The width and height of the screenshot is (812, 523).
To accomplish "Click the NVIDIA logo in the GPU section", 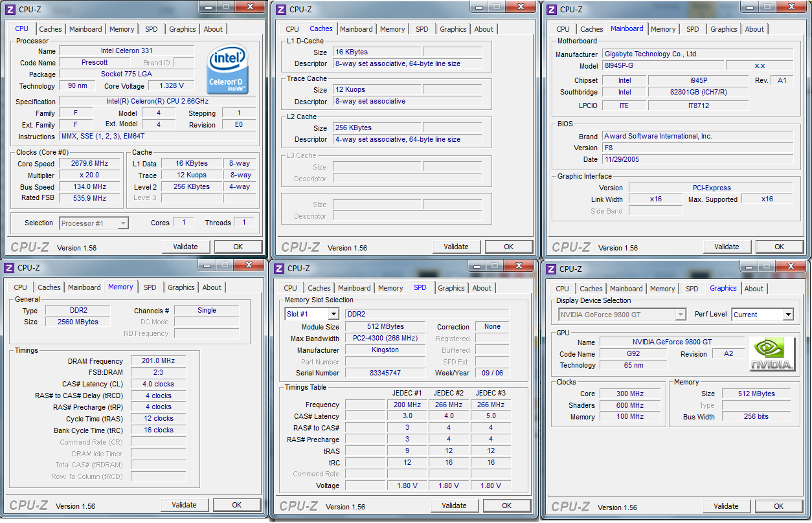I will pos(773,354).
